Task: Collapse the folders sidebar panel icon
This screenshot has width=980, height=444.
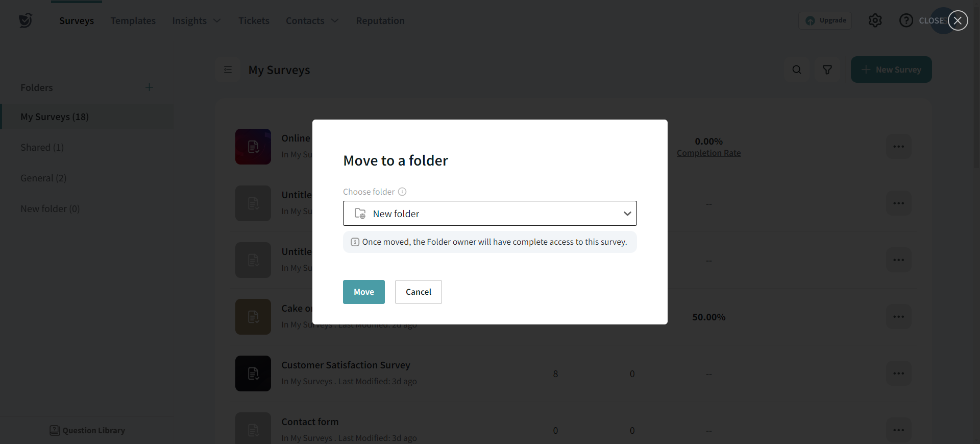Action: pyautogui.click(x=228, y=70)
